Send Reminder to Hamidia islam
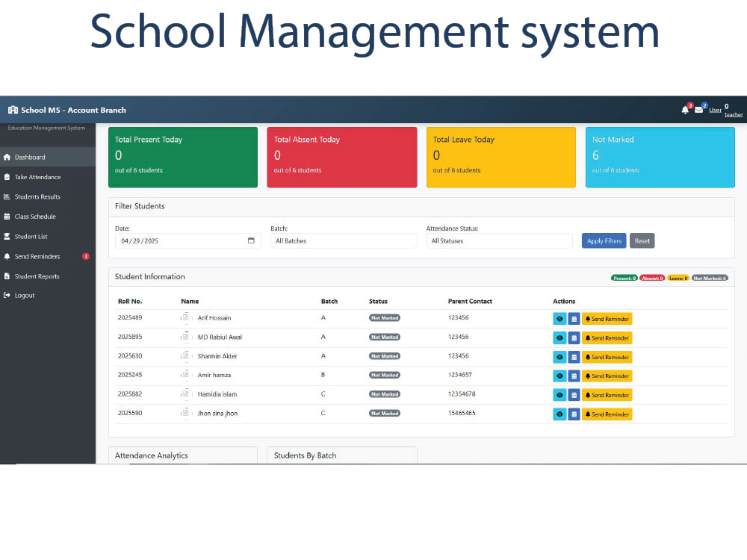This screenshot has height=560, width=747. [x=607, y=395]
